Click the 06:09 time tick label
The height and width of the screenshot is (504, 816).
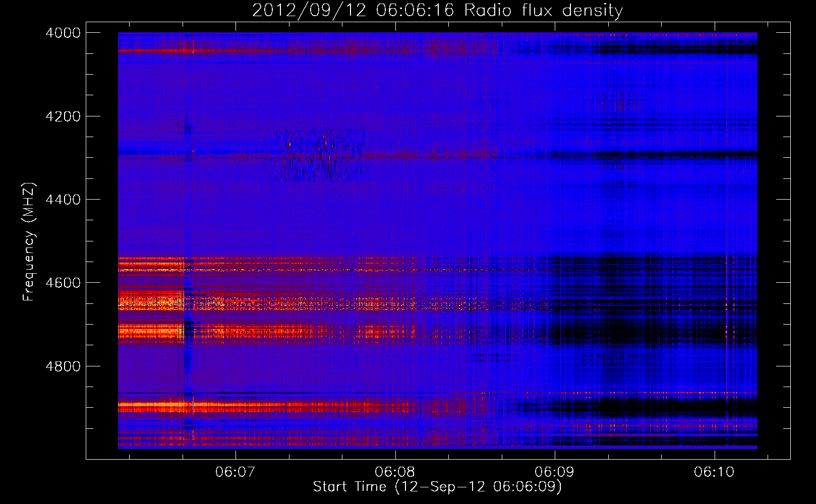[555, 472]
